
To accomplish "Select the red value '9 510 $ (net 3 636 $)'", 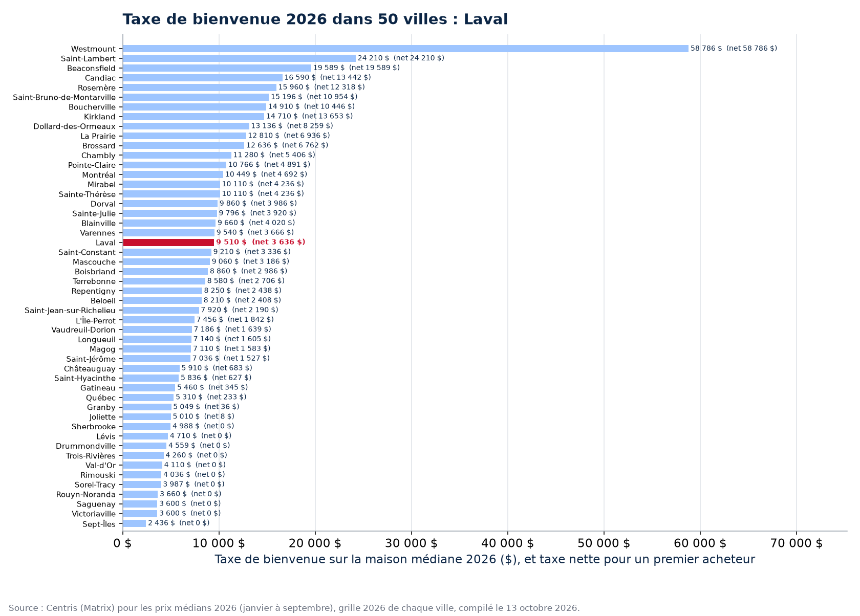I will pyautogui.click(x=261, y=243).
